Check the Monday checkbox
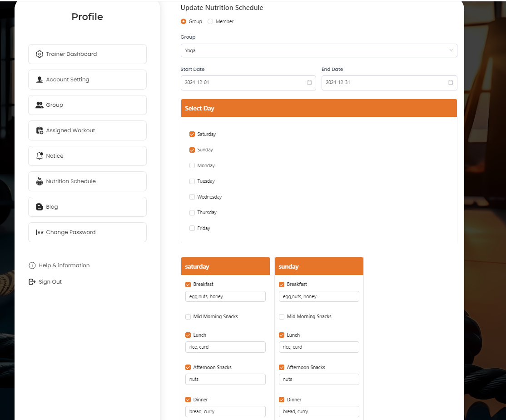Image resolution: width=506 pixels, height=420 pixels. (192, 165)
